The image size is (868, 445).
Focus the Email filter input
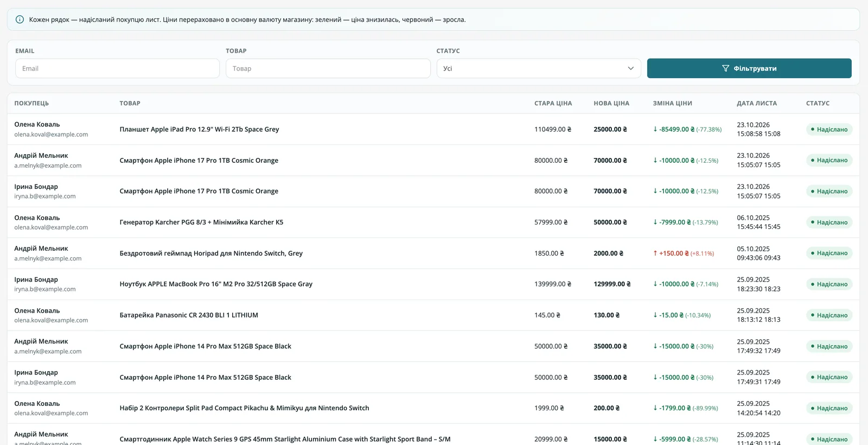[x=117, y=68]
